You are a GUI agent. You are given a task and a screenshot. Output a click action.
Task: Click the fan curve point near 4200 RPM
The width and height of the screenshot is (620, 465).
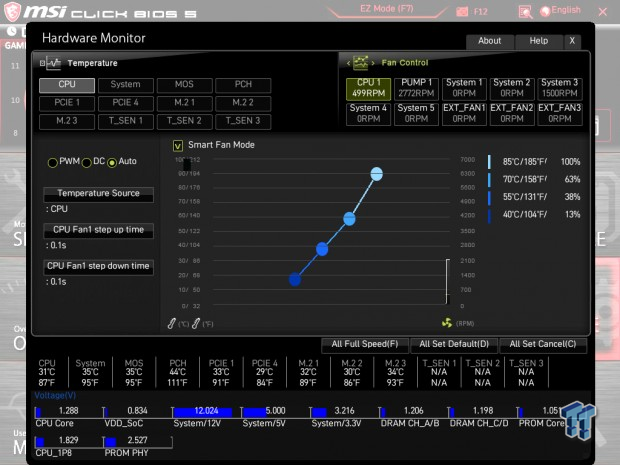pos(349,219)
